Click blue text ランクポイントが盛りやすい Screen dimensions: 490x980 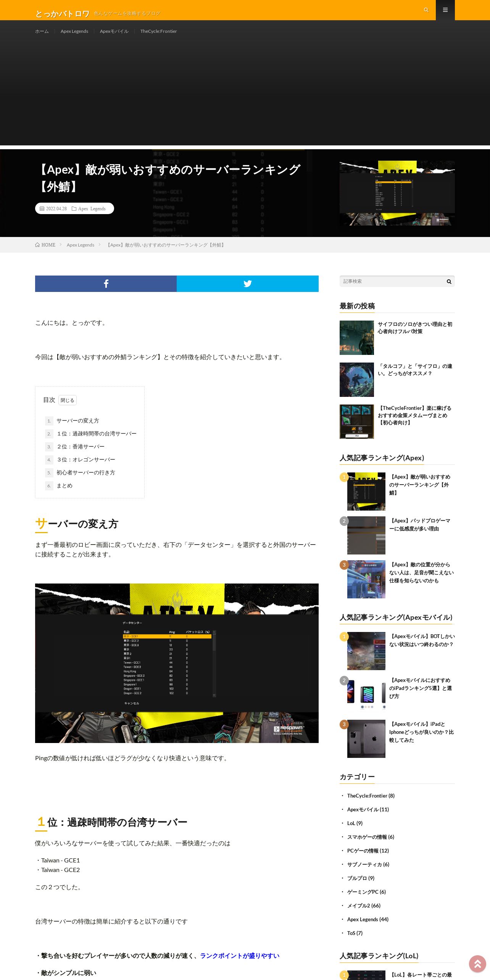(240, 956)
